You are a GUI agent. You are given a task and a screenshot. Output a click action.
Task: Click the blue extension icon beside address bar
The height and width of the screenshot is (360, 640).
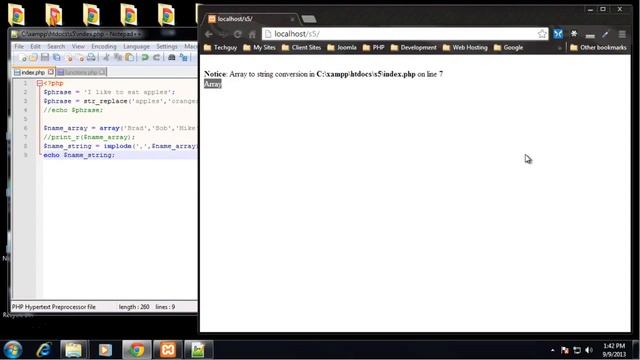pyautogui.click(x=558, y=34)
